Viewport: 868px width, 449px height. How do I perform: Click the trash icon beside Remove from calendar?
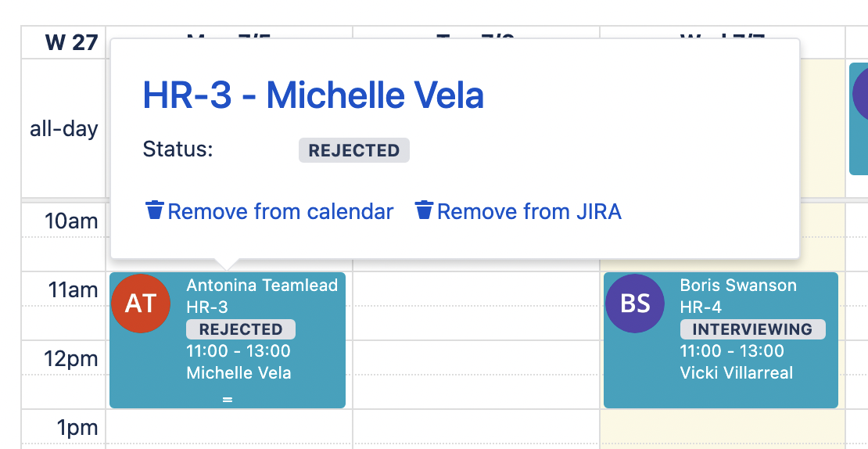click(155, 210)
